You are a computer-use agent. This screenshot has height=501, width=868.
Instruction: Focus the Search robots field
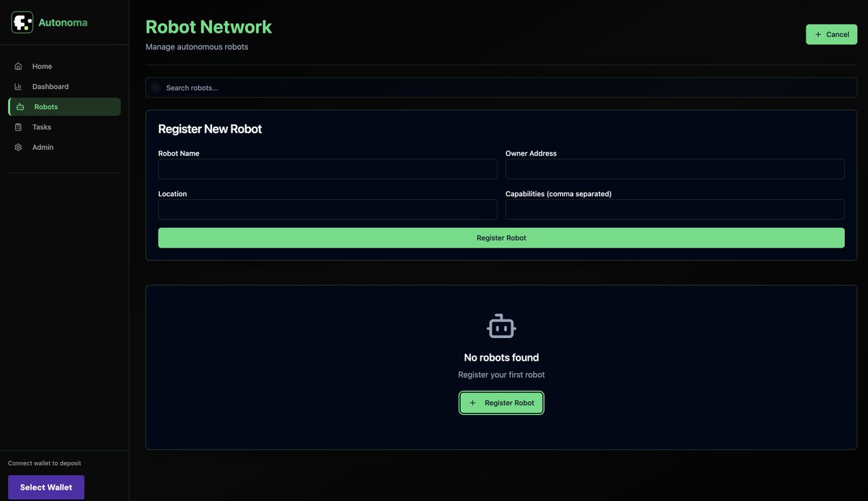coord(501,88)
